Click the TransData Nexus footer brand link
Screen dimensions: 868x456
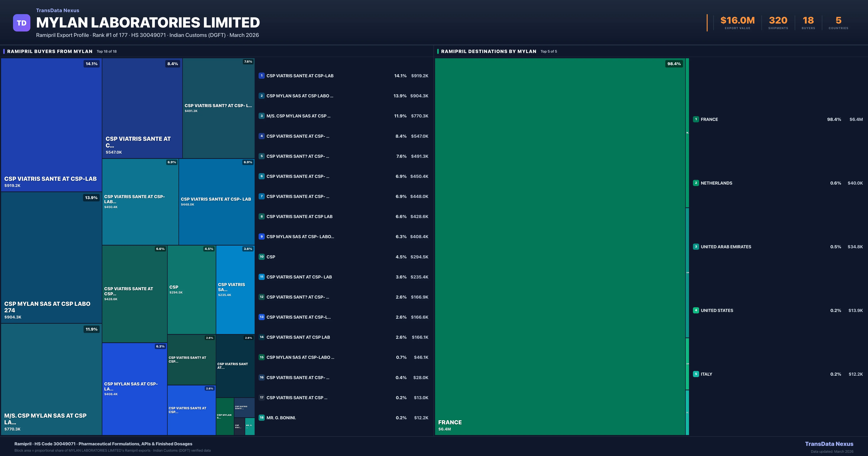[x=829, y=444]
